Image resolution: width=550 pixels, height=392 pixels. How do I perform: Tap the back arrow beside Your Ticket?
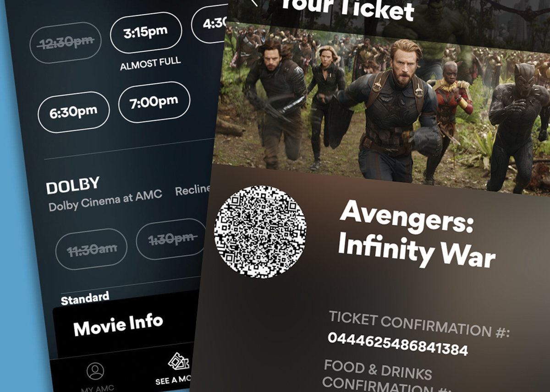253,2
